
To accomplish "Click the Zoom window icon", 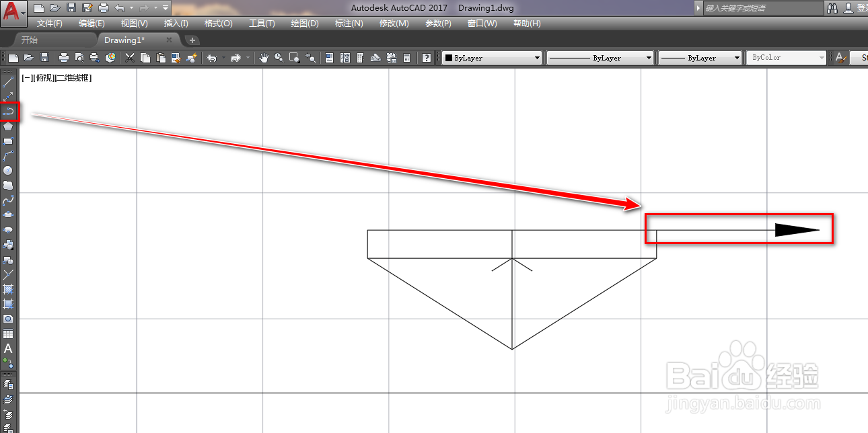I will (x=294, y=58).
